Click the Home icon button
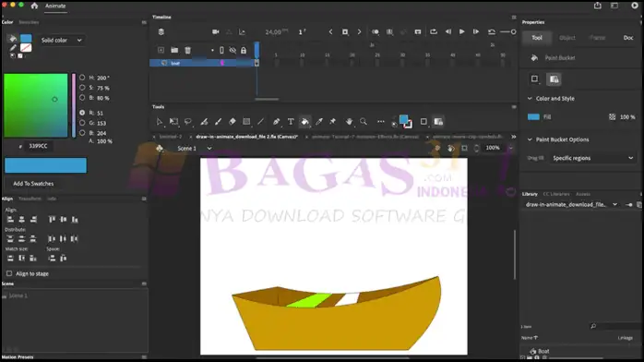Image resolution: width=644 pixels, height=362 pixels. (34, 6)
